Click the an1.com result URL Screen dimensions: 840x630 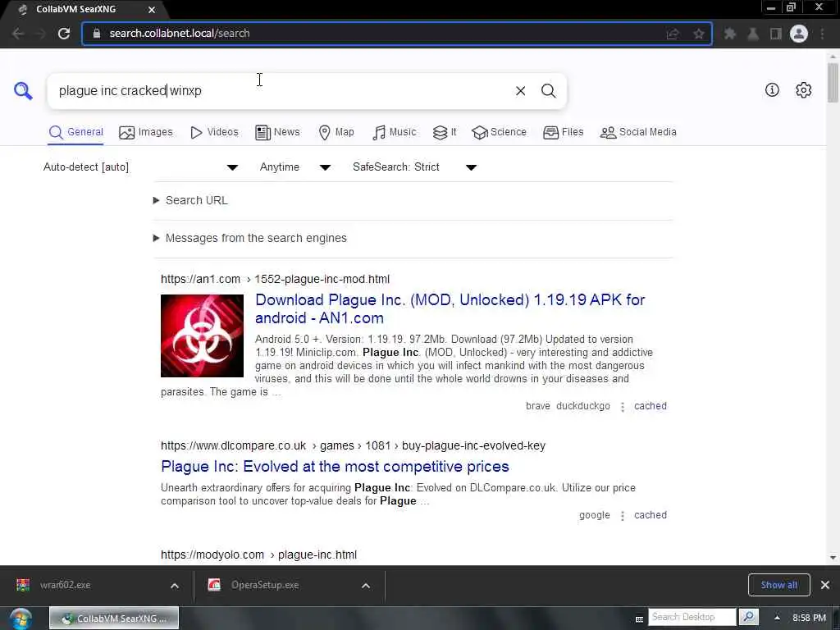[276, 279]
